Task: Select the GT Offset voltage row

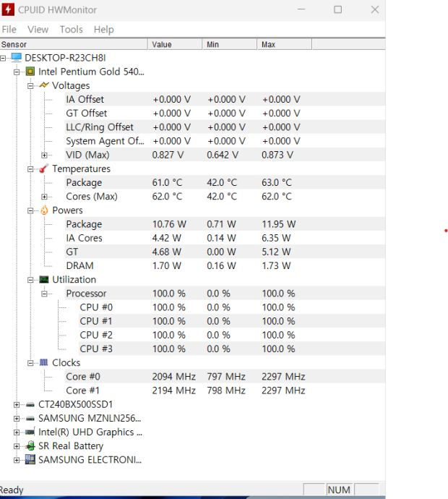Action: click(x=225, y=113)
